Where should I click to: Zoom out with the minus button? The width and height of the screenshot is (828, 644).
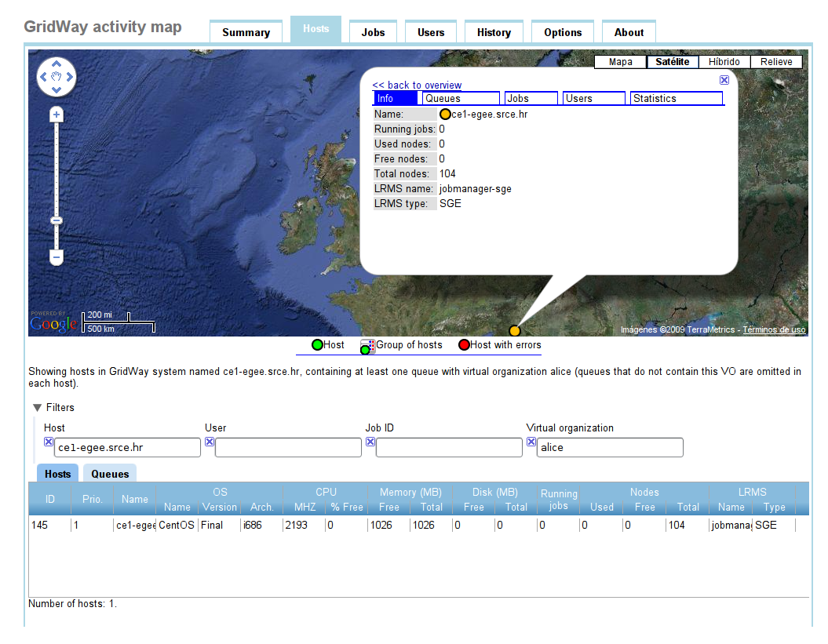pos(57,257)
